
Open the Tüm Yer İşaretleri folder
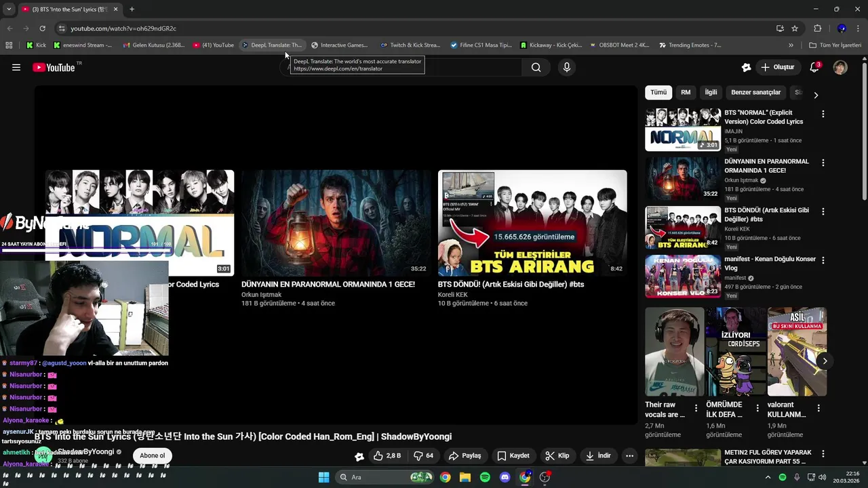pyautogui.click(x=835, y=45)
